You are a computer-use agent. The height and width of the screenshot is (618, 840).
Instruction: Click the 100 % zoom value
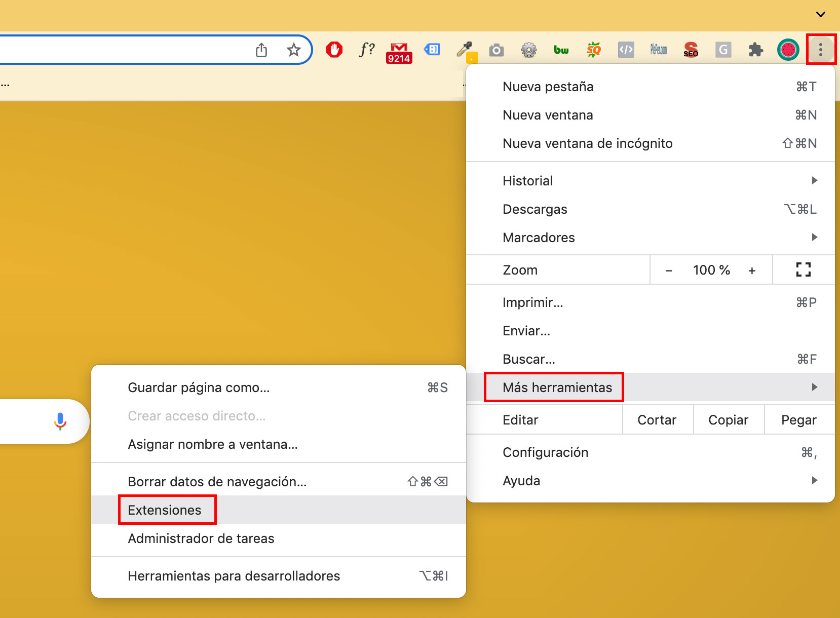coord(711,270)
